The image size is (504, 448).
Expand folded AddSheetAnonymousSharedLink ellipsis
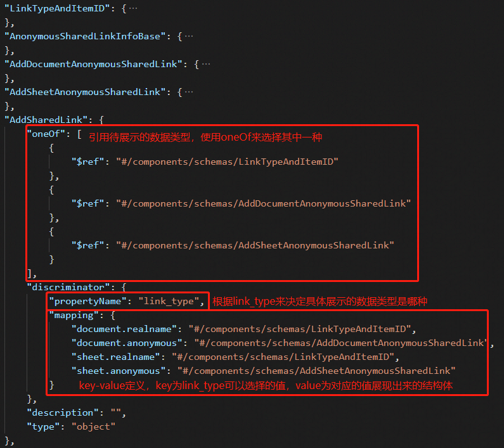[189, 93]
